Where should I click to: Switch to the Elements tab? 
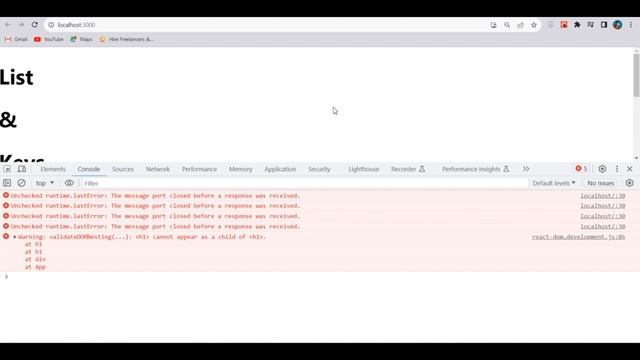pyautogui.click(x=53, y=169)
